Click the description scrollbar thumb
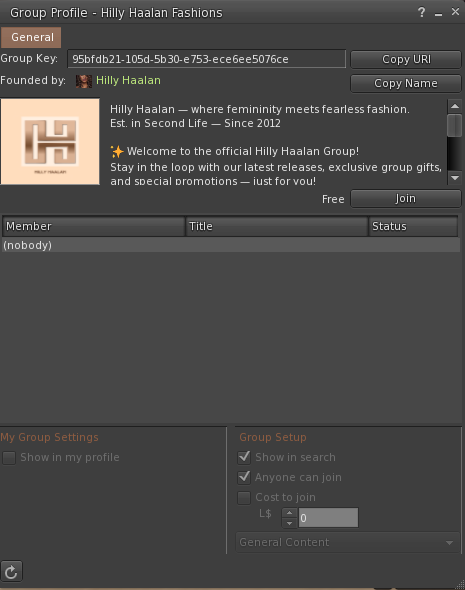 tap(455, 125)
